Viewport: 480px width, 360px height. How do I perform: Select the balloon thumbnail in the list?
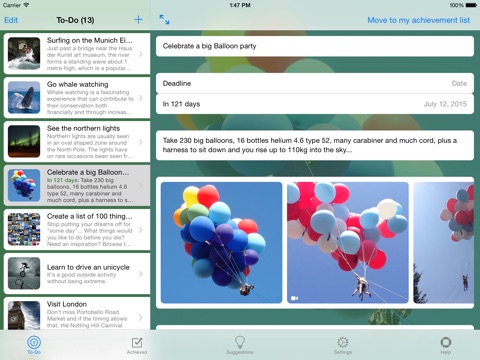[24, 185]
